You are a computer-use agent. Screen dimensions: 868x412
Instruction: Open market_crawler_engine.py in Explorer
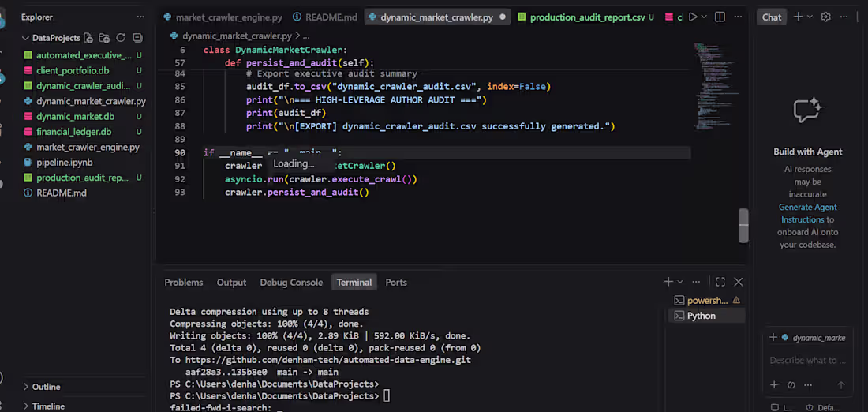pos(88,148)
